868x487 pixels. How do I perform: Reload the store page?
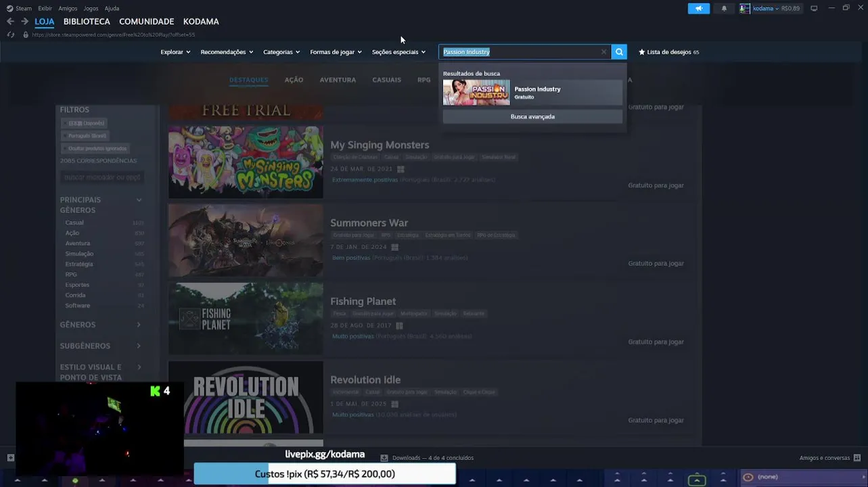pyautogui.click(x=10, y=34)
